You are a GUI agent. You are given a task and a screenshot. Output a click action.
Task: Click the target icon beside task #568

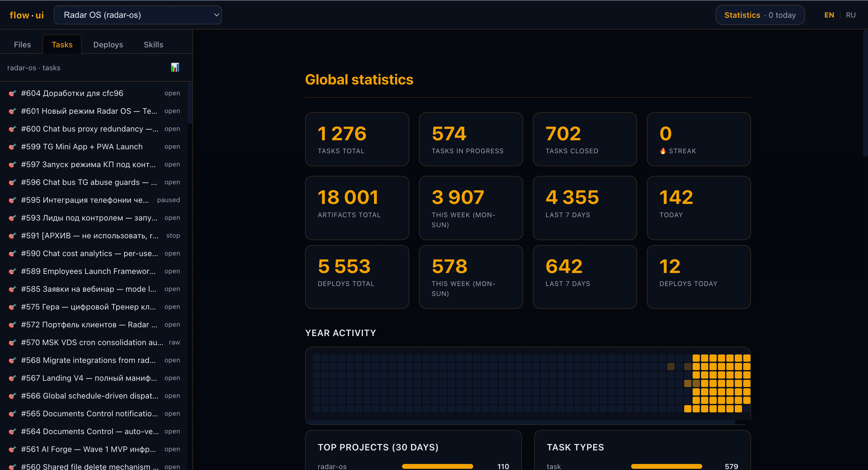(x=12, y=360)
